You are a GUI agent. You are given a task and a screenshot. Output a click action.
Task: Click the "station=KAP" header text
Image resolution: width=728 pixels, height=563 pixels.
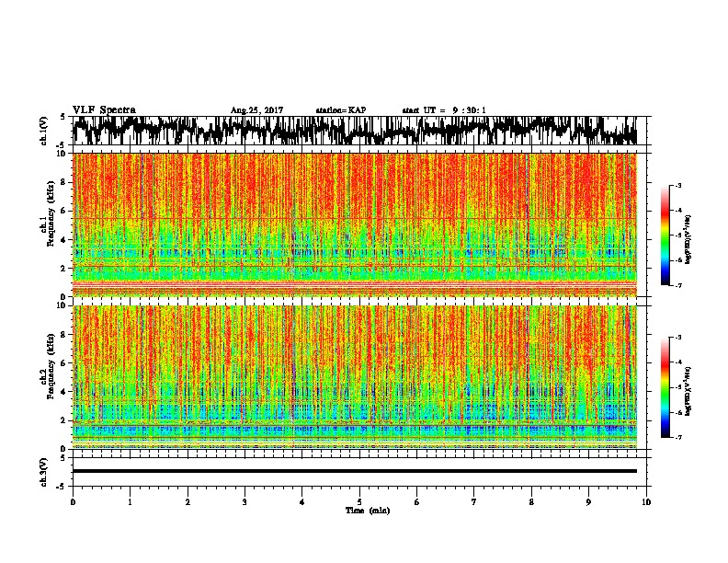[x=341, y=110]
